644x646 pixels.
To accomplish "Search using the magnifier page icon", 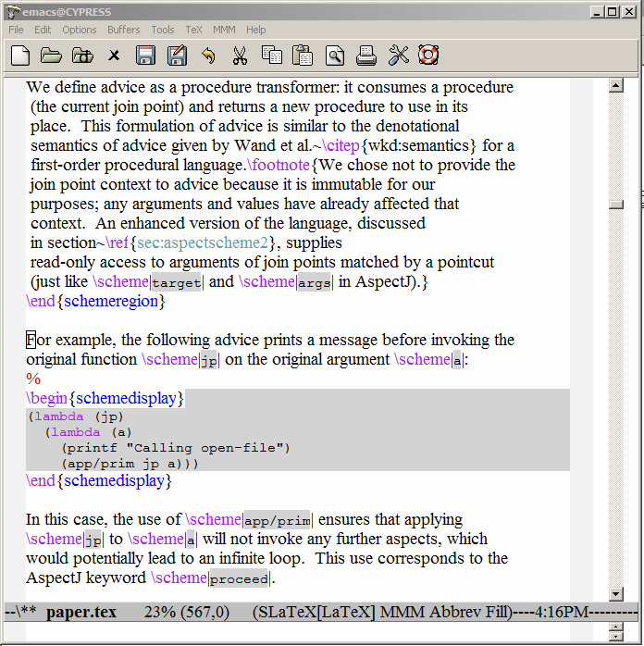I will (x=335, y=56).
